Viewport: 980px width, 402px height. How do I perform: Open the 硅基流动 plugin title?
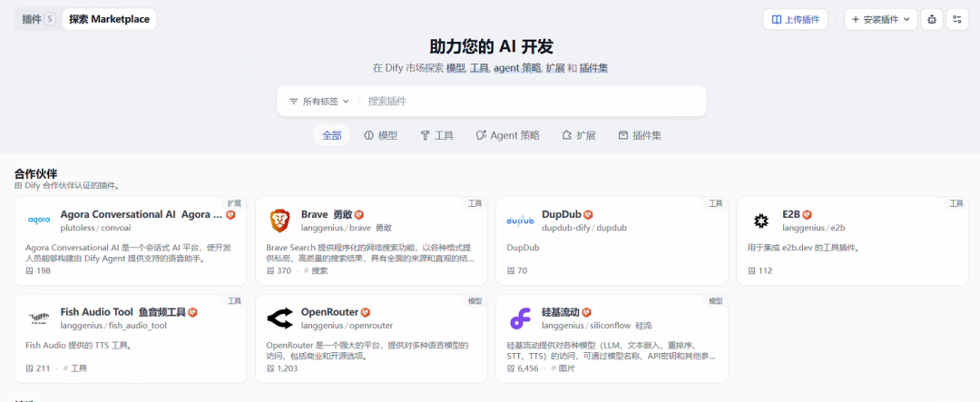click(x=561, y=312)
